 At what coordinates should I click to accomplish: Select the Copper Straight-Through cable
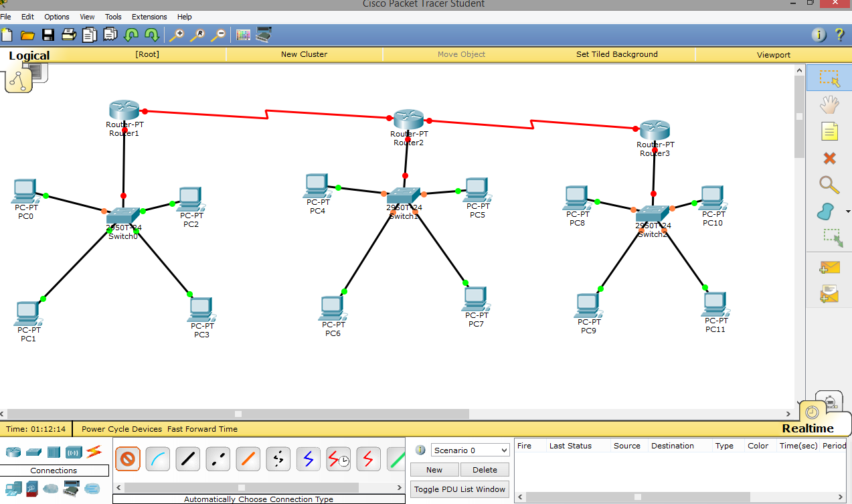click(187, 458)
